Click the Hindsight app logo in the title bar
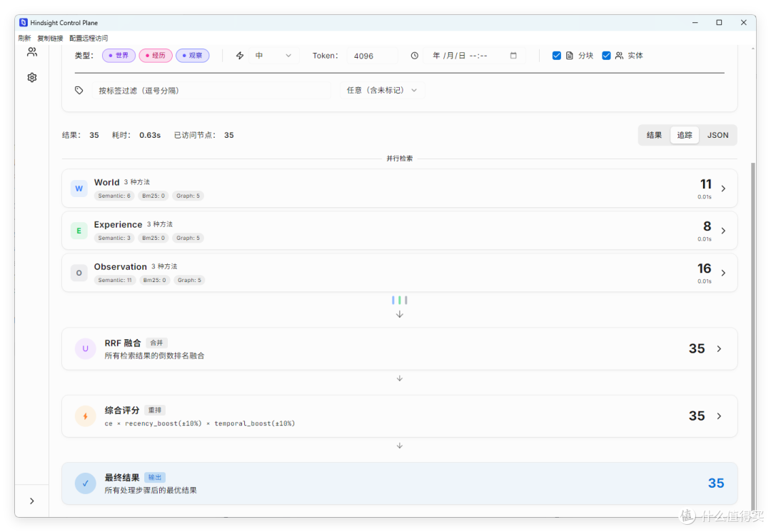The height and width of the screenshot is (532, 771). click(24, 23)
